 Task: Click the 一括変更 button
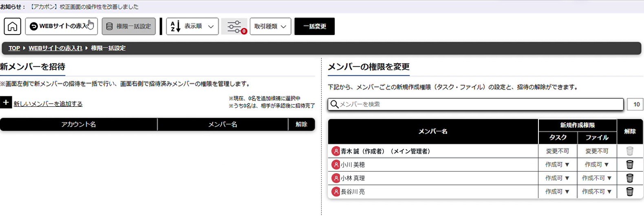pos(315,26)
